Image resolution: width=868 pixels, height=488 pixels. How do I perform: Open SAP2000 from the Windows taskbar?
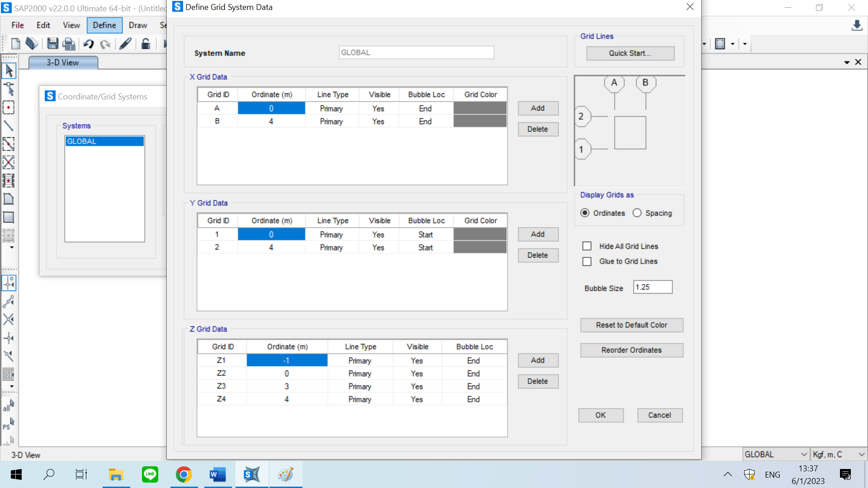point(252,474)
